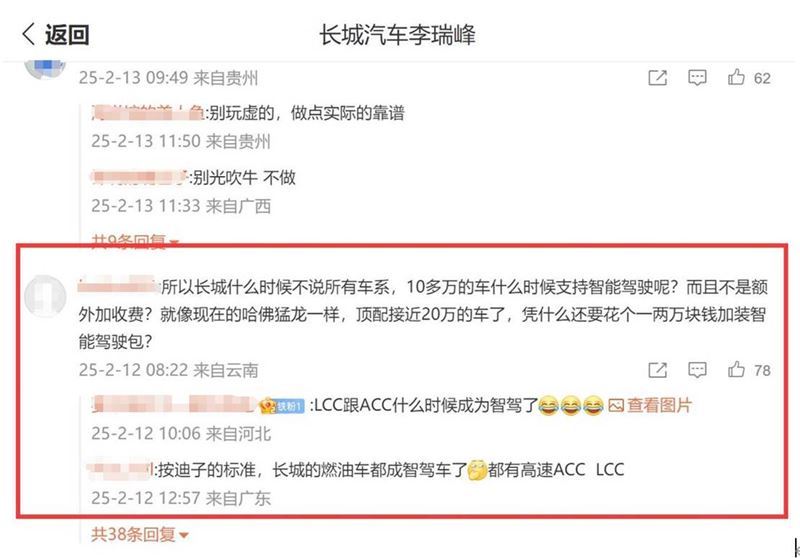Share the Yunnan comment about Great Wall
Screen dimensions: 800x558
657,370
